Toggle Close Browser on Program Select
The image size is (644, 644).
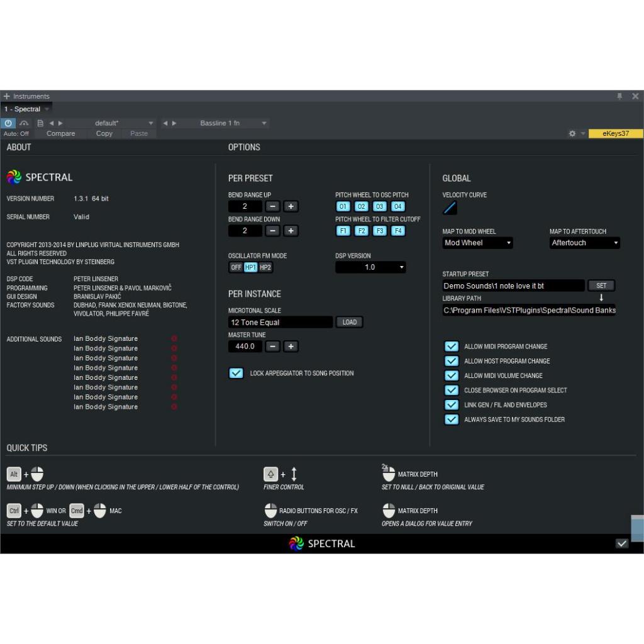pyautogui.click(x=452, y=390)
